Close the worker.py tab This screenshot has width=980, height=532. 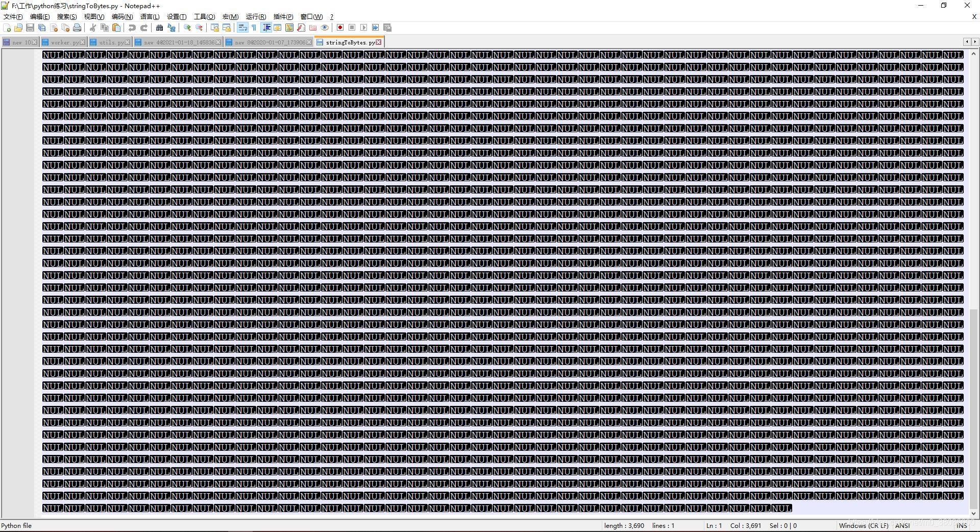(x=83, y=42)
